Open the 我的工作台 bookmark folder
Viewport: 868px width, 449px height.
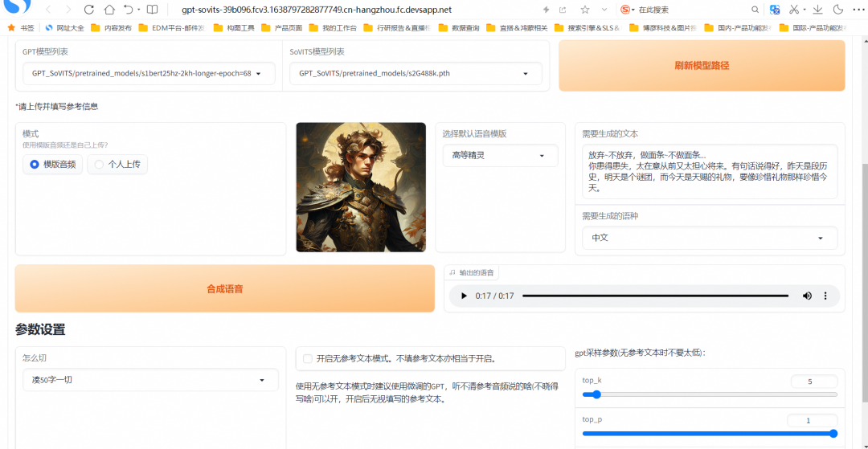point(333,27)
